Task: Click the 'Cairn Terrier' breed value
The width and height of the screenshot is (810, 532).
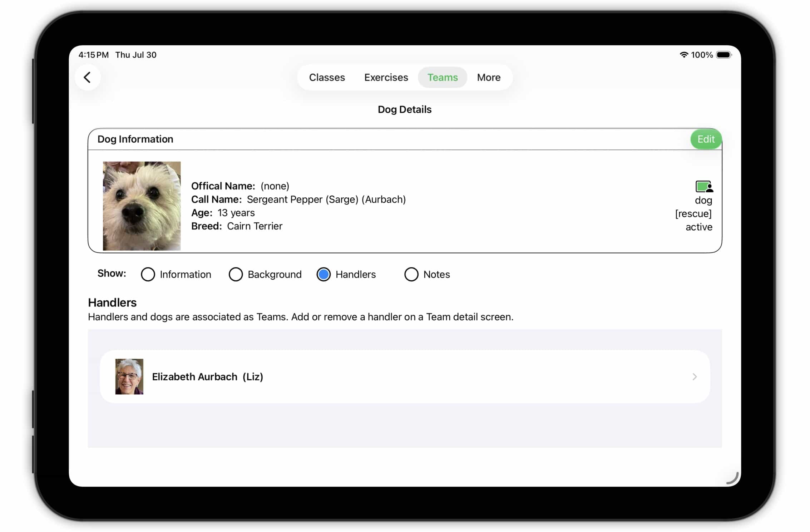Action: tap(255, 226)
